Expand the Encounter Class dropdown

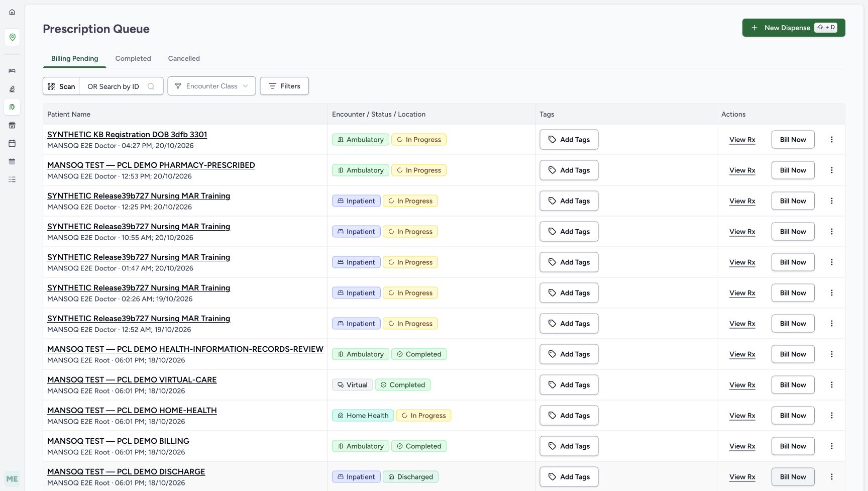(211, 86)
